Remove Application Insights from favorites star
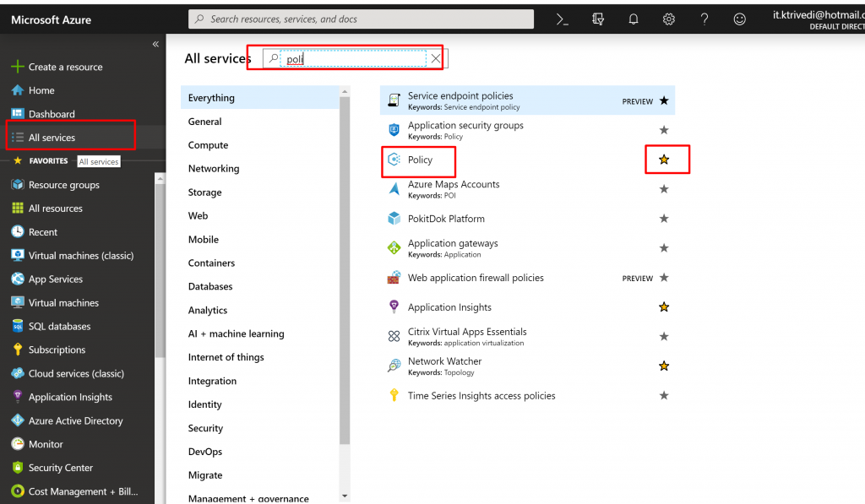This screenshot has width=865, height=504. [x=664, y=307]
